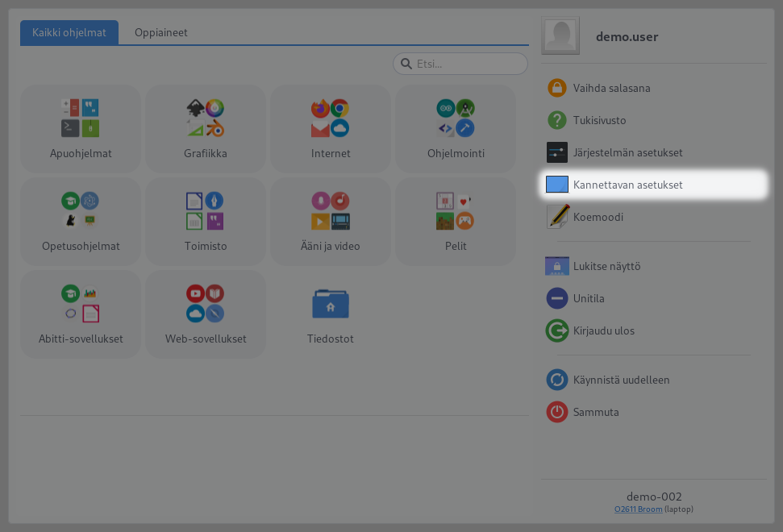Open the Opetusohjelmat category
783x532 pixels.
click(x=80, y=222)
